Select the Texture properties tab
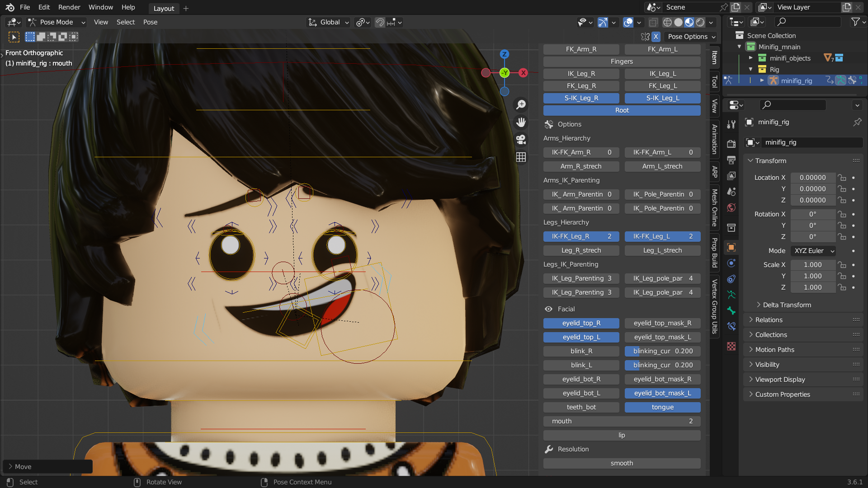The height and width of the screenshot is (488, 868). 731,346
